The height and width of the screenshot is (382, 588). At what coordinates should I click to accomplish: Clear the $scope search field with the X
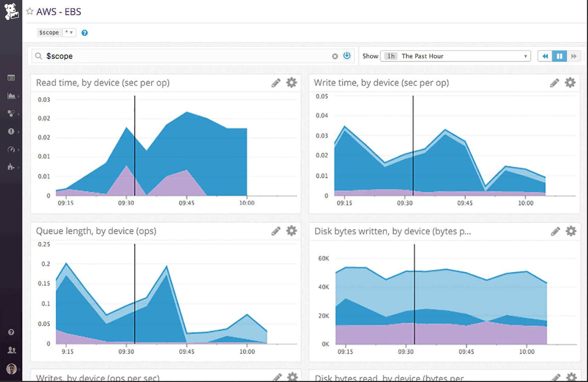[x=334, y=56]
